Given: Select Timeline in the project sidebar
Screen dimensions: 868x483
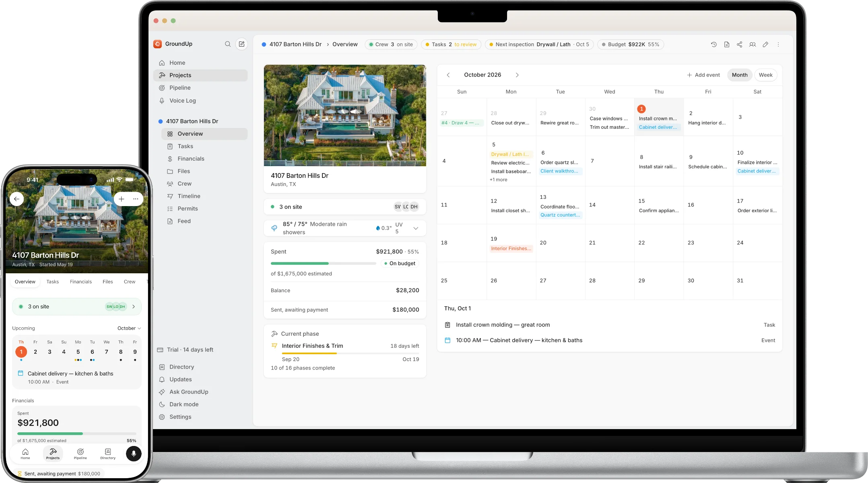Looking at the screenshot, I should click(x=204, y=196).
